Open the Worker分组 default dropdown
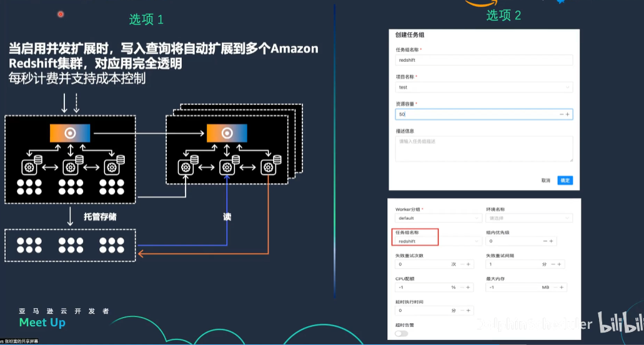Viewport: 644px width, 345px height. point(438,218)
